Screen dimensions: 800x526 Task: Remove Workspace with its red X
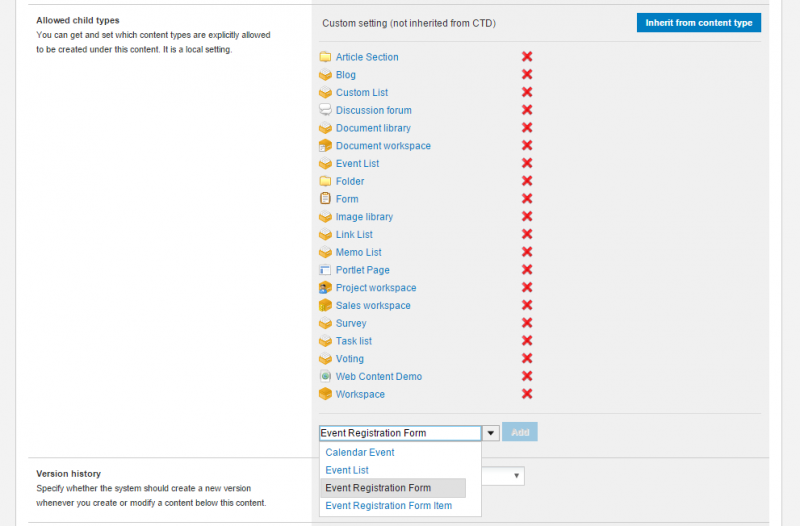527,394
